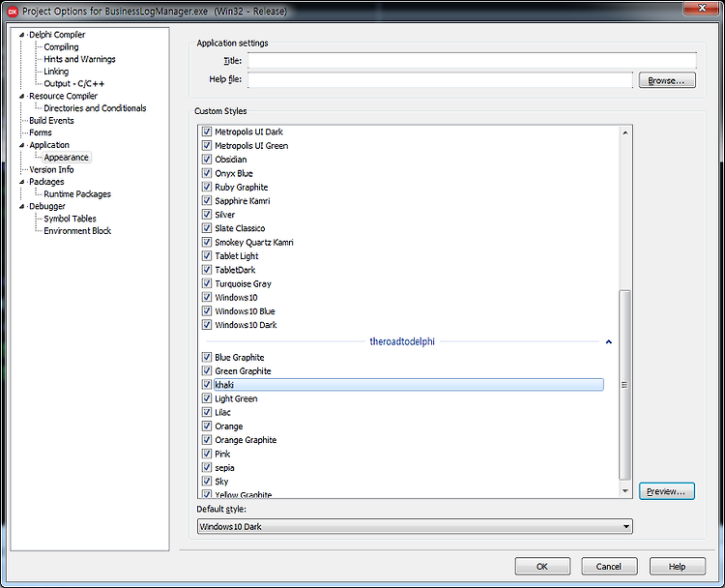
Task: Click the Preview button
Action: (x=667, y=491)
